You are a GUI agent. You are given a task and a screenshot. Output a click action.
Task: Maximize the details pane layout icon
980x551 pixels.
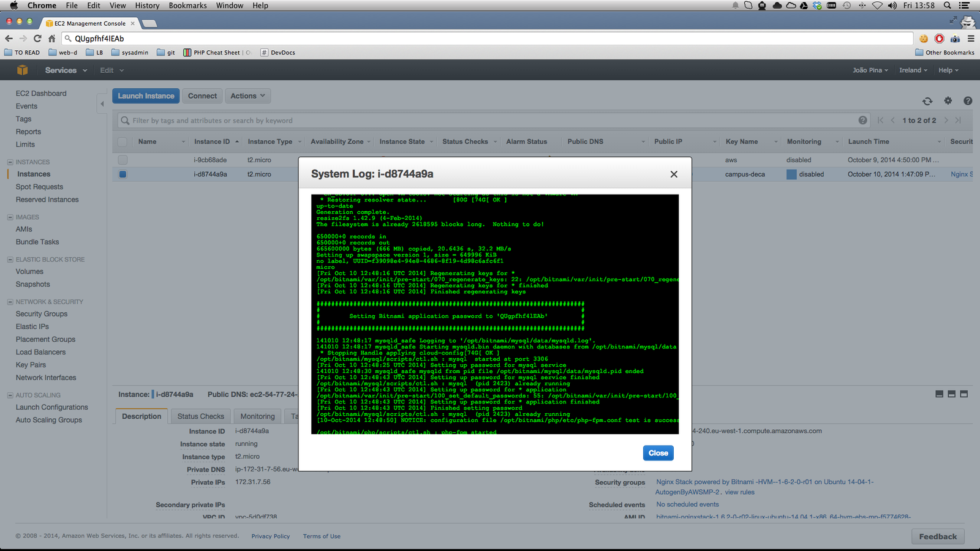[964, 394]
